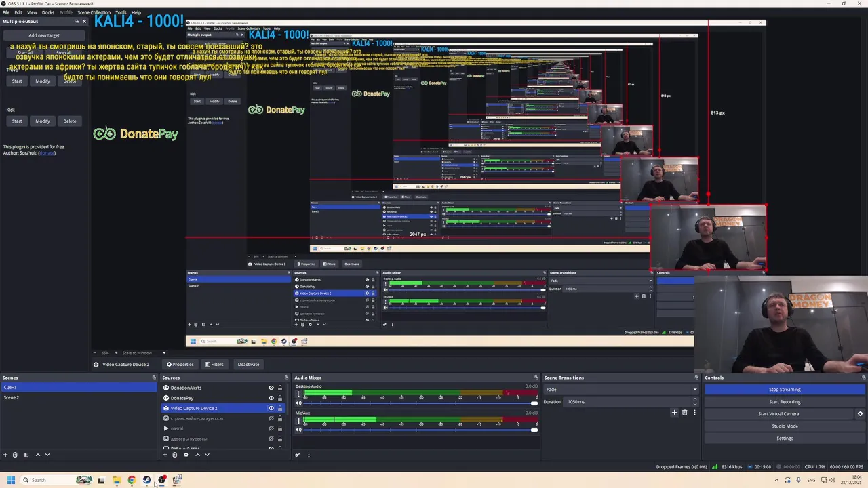
Task: Add a new source with plus icon
Action: [165, 455]
